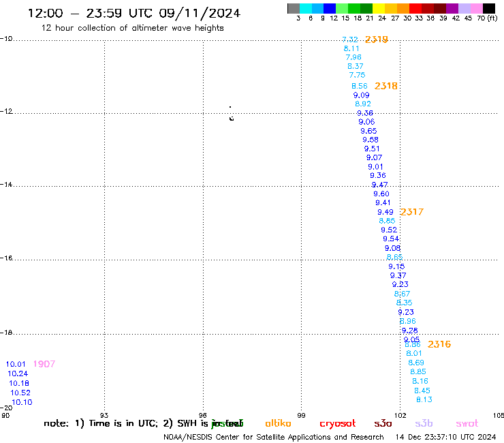Click the wave height value 8.11
This screenshot has width=504, height=443.
(351, 48)
